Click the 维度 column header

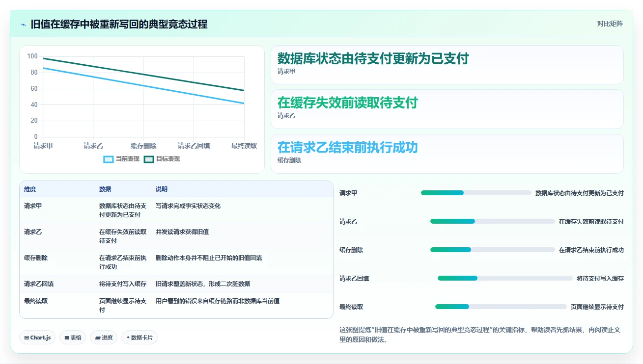coord(30,189)
